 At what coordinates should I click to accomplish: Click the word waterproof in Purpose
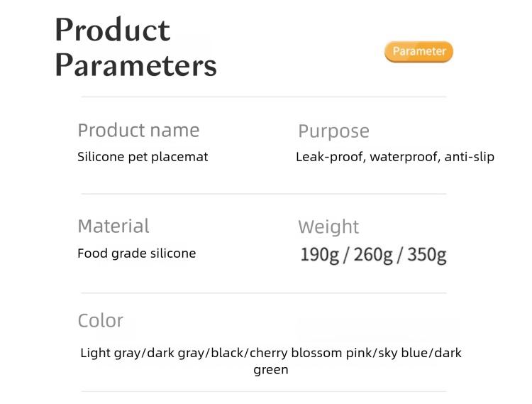coord(402,157)
